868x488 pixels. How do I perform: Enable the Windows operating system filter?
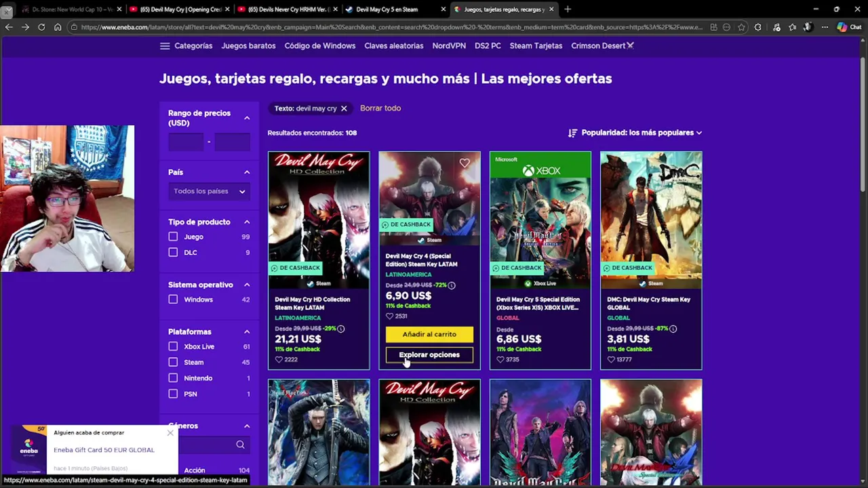(x=173, y=300)
